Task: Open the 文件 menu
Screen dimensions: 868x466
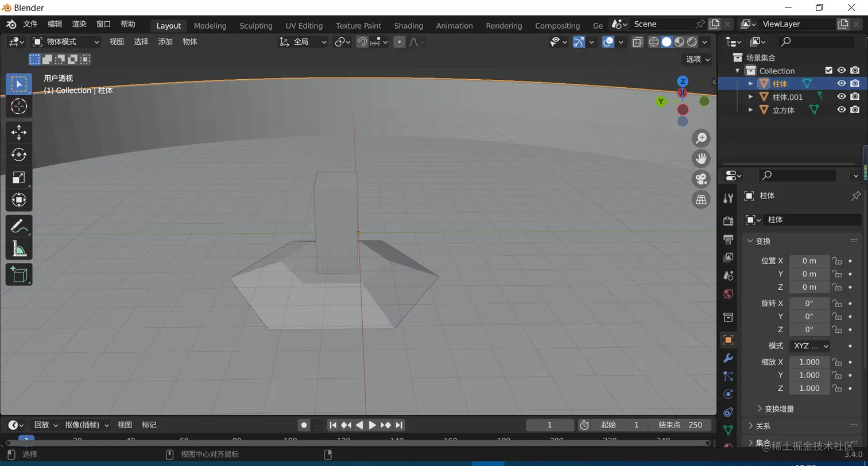Action: click(x=30, y=24)
